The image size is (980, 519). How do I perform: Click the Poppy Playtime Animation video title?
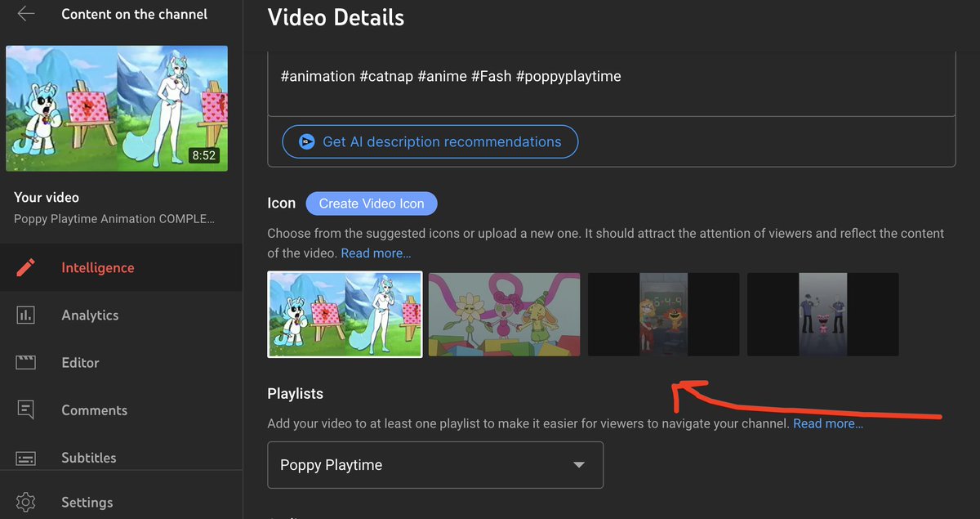114,220
